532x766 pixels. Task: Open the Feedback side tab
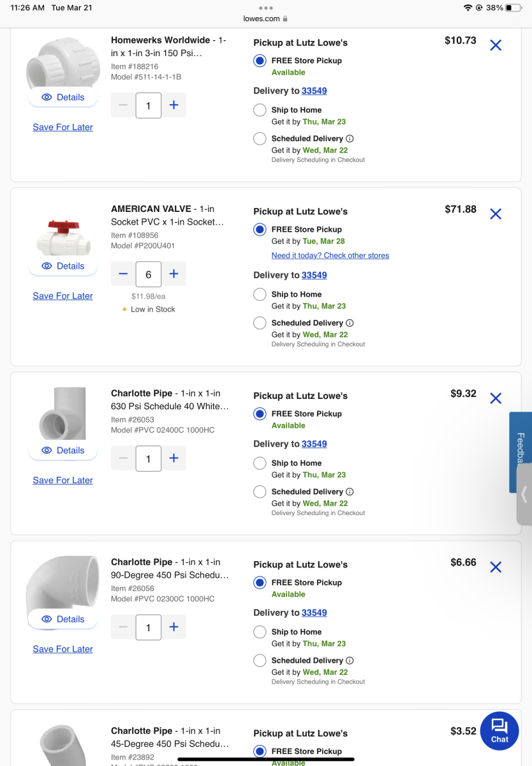tap(521, 447)
